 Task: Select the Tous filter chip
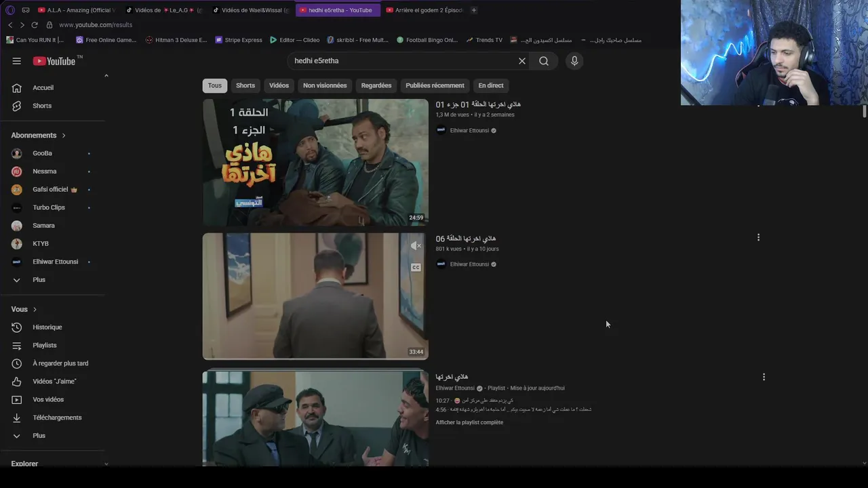[x=215, y=85]
